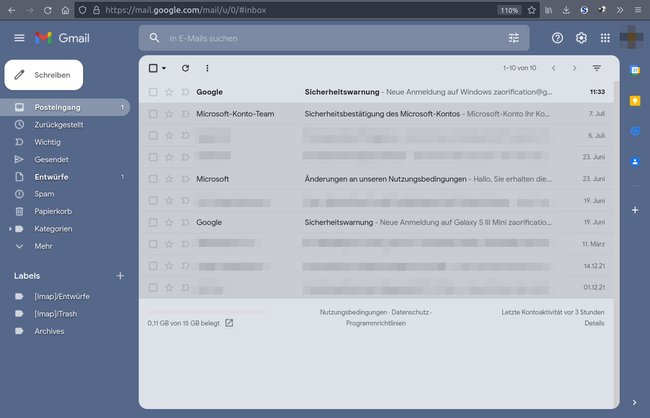Open the More options three-dot menu

[x=207, y=68]
